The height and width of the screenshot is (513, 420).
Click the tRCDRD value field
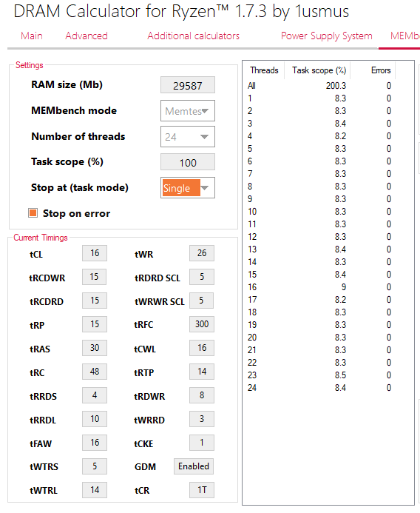(x=95, y=301)
